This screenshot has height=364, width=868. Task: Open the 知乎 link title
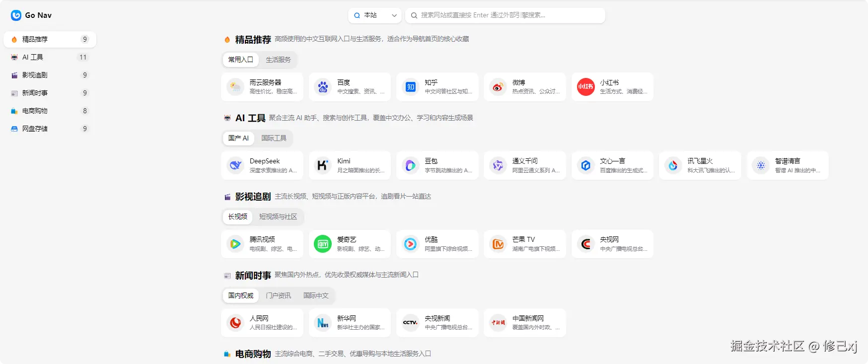point(431,82)
